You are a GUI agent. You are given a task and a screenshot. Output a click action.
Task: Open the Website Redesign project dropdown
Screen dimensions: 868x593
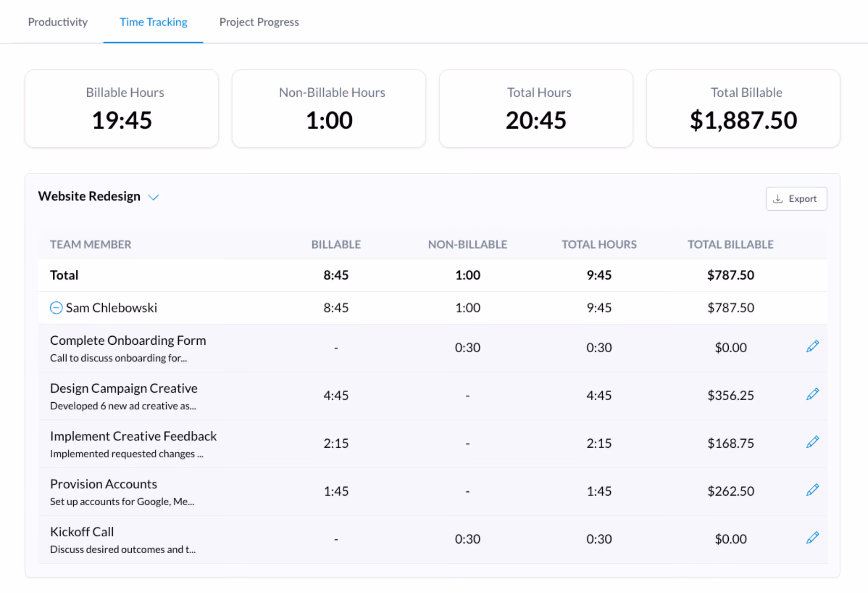(x=154, y=197)
